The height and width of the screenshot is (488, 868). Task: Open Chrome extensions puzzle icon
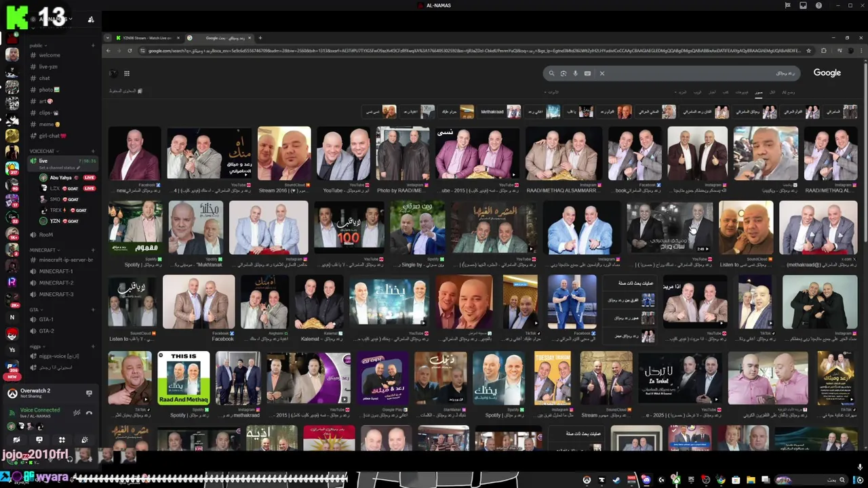824,50
